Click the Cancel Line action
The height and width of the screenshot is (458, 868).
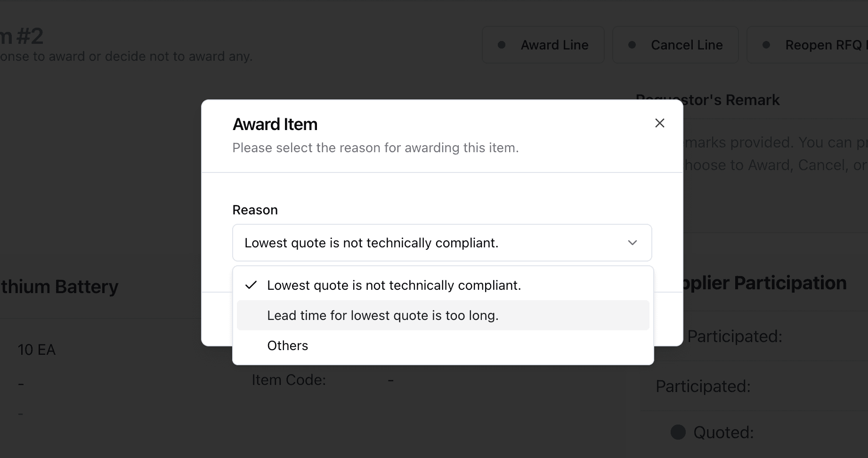(x=675, y=45)
